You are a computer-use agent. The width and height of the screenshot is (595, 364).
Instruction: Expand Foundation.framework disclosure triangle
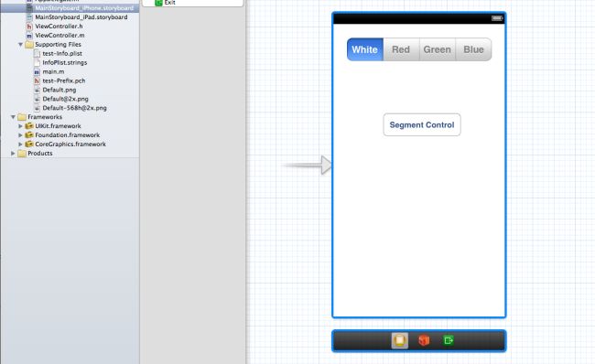(20, 135)
